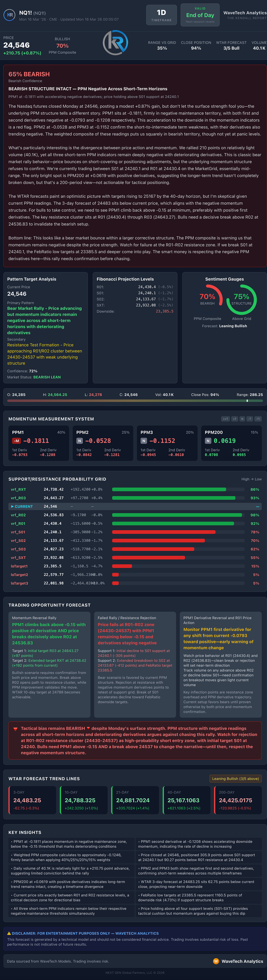
Task: Click the vrf_RXT 86% probability bar
Action: 169,490
